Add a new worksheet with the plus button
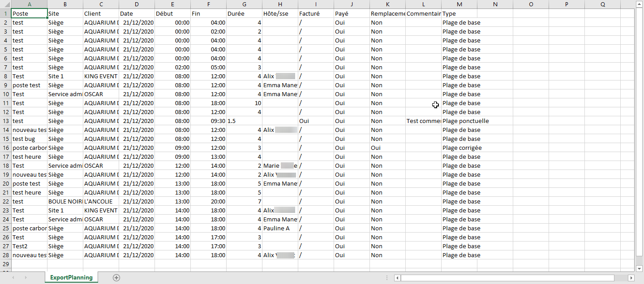Screen dimensions: 644x284 point(116,277)
